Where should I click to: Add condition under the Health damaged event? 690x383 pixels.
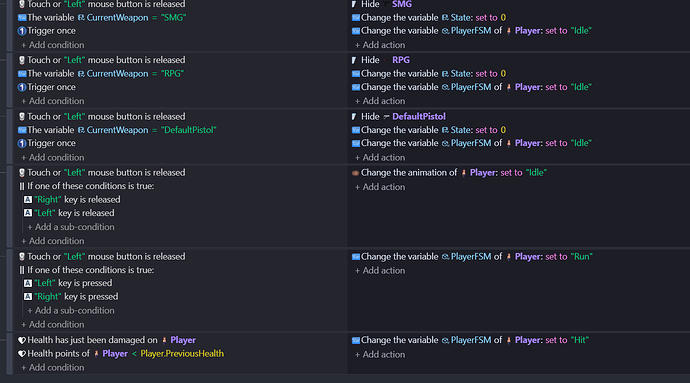(53, 368)
